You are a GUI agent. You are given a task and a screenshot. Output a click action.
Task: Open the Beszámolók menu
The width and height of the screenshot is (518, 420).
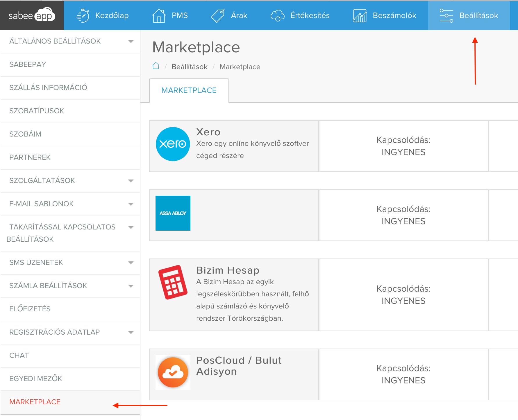385,15
